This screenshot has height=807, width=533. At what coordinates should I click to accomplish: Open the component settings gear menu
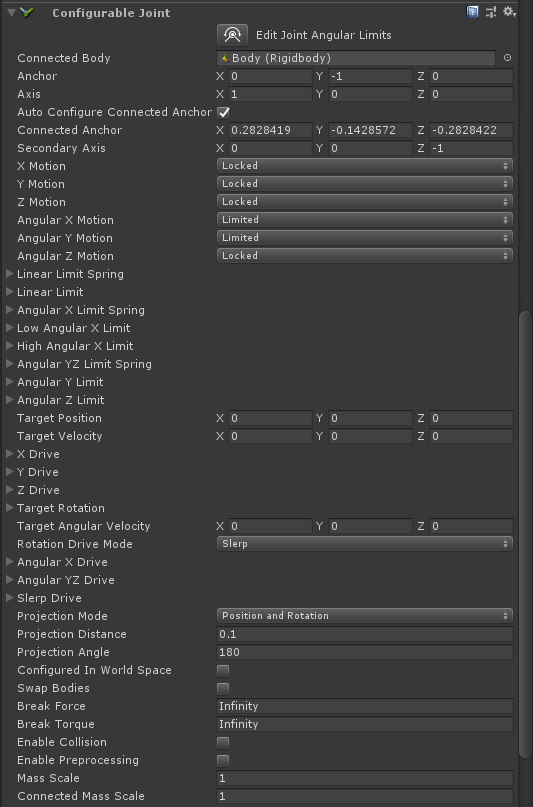point(509,12)
